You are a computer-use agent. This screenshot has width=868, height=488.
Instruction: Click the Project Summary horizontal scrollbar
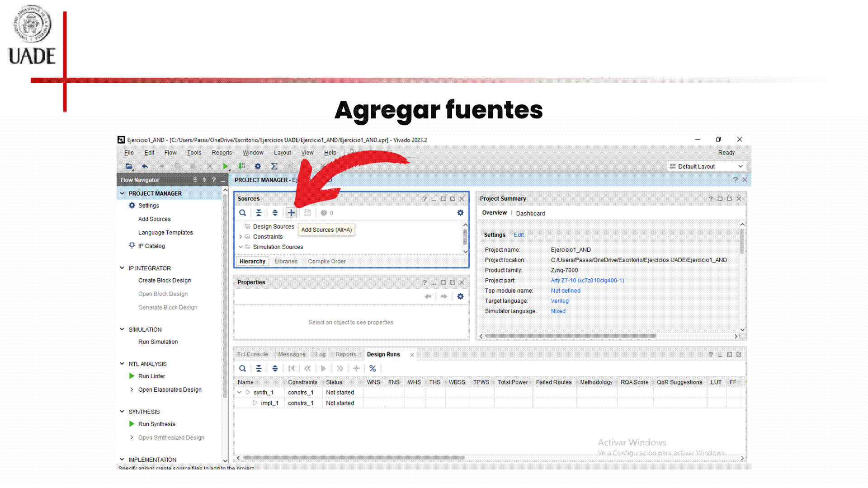[571, 336]
